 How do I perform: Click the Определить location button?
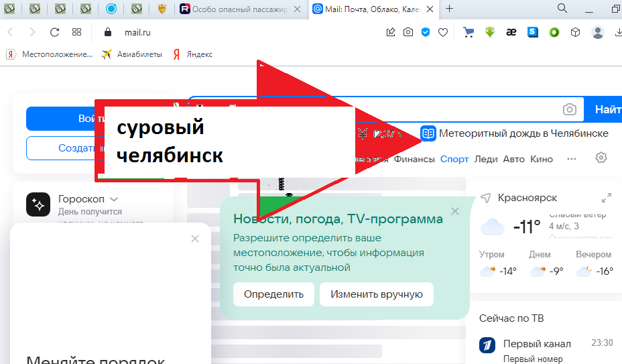[273, 294]
